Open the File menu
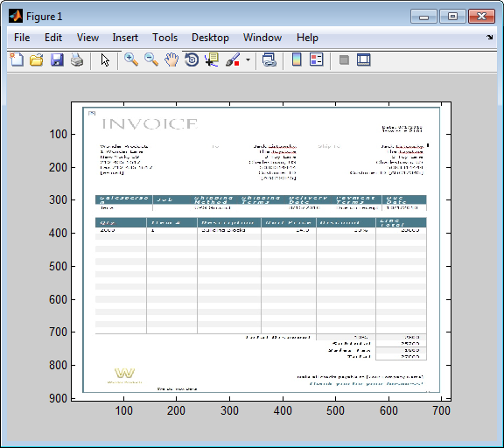Screen dimensions: 504x448 coord(22,38)
